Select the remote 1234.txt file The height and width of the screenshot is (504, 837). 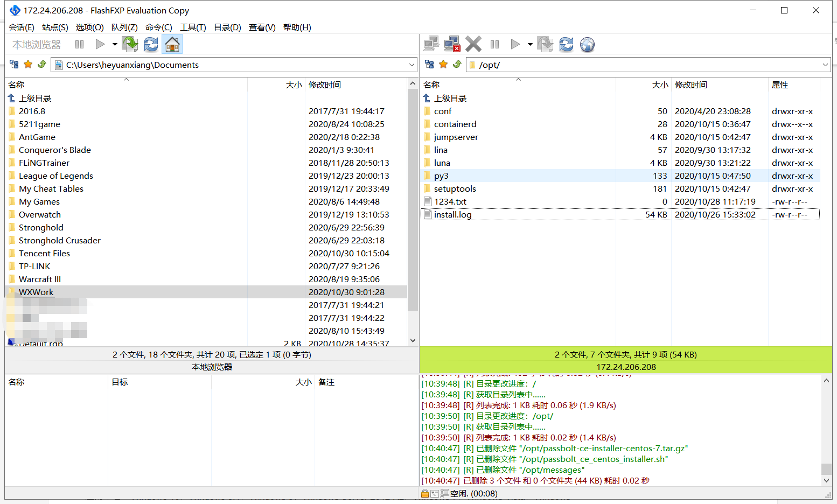click(x=620, y=201)
